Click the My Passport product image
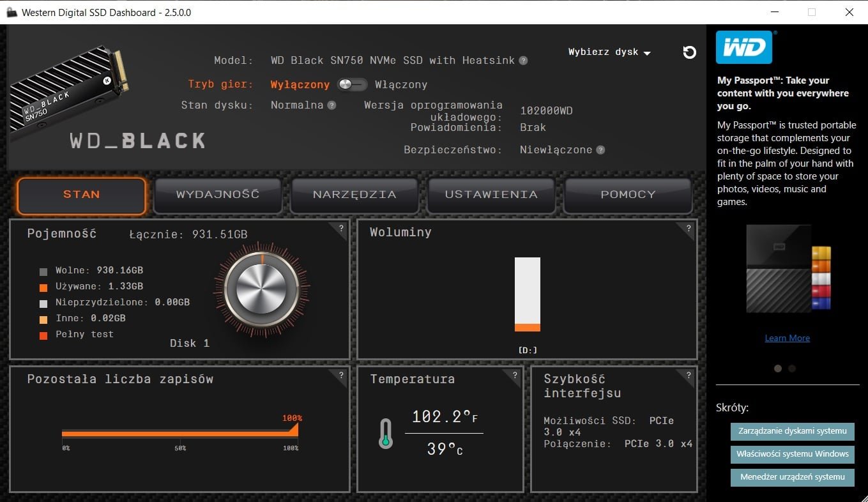The image size is (868, 502). pos(788,269)
